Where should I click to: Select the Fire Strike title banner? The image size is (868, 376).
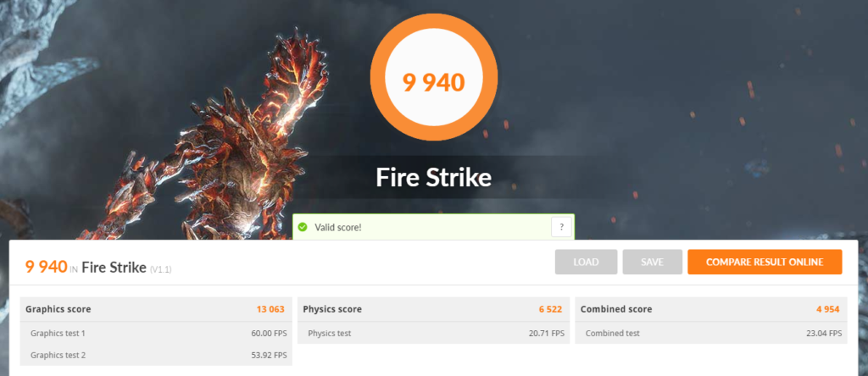(x=433, y=178)
